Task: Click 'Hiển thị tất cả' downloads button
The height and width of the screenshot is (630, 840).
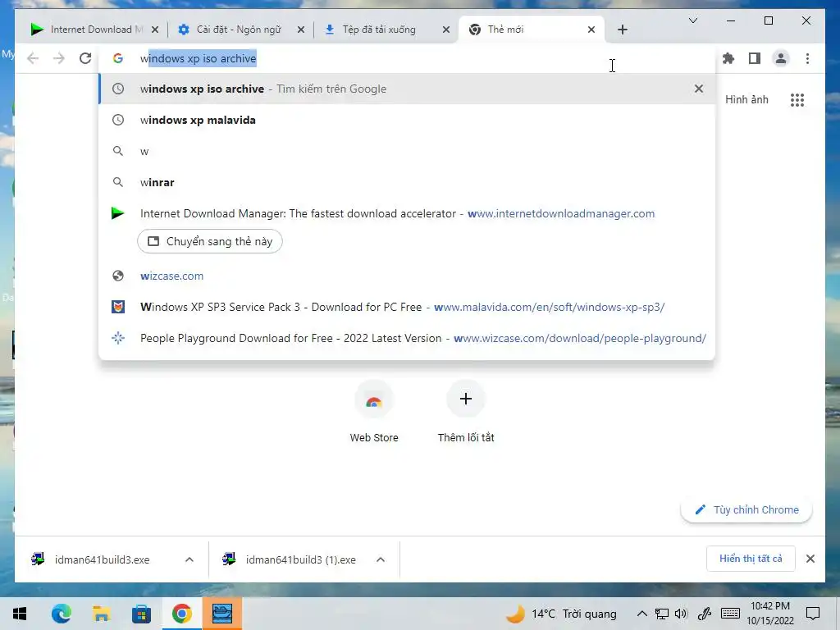Action: point(751,559)
